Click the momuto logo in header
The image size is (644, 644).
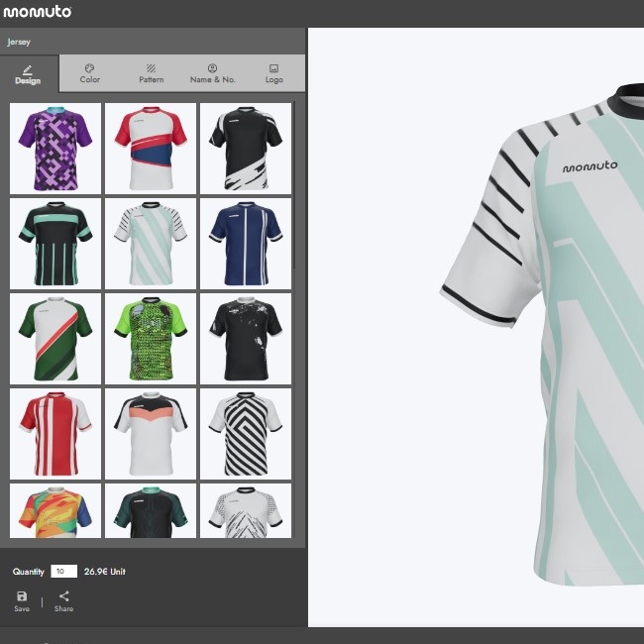38,12
